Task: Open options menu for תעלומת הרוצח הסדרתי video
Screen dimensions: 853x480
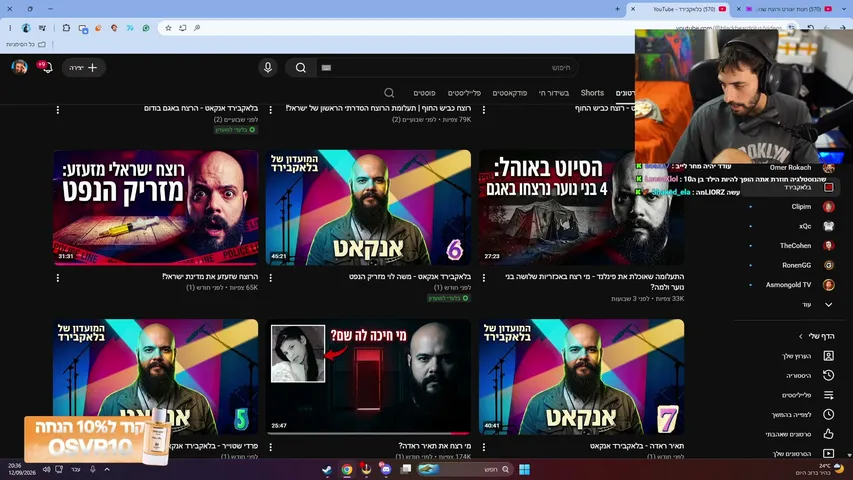Action: (270, 109)
